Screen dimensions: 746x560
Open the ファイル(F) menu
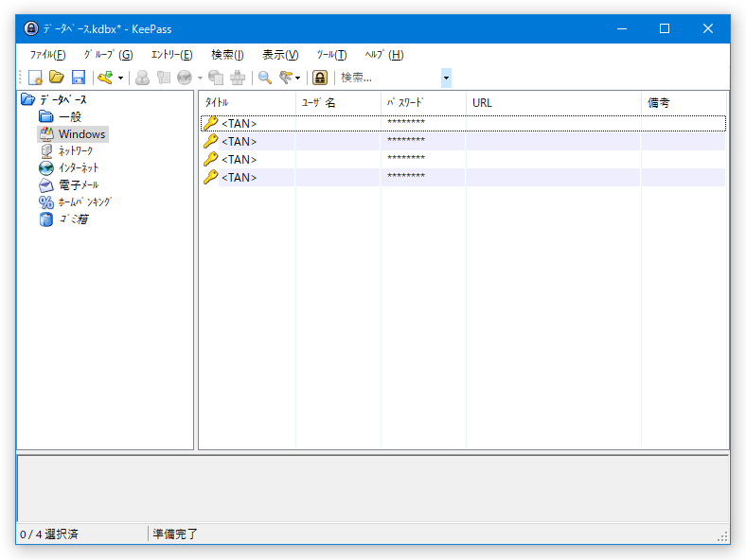tap(47, 55)
